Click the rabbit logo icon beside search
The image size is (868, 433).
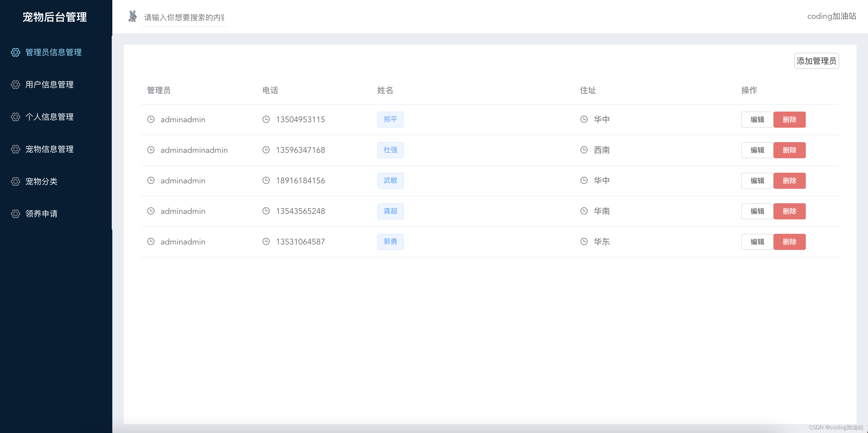click(x=132, y=16)
